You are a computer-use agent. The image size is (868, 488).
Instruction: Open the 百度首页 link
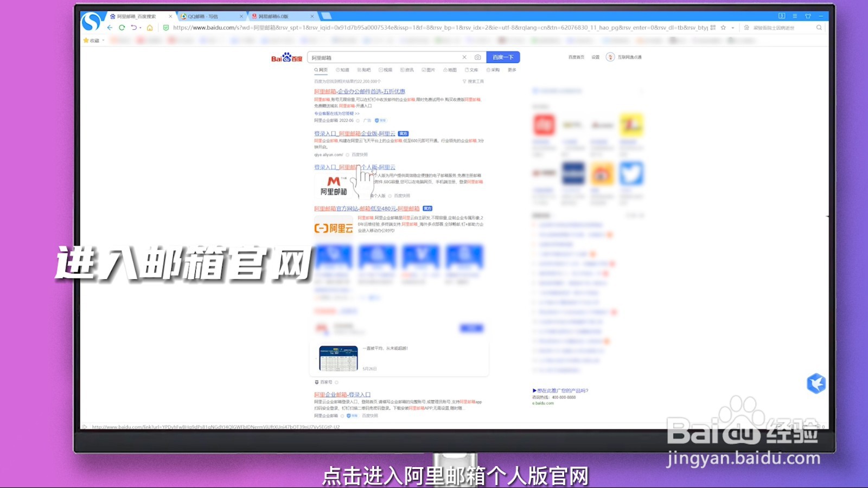coord(576,57)
